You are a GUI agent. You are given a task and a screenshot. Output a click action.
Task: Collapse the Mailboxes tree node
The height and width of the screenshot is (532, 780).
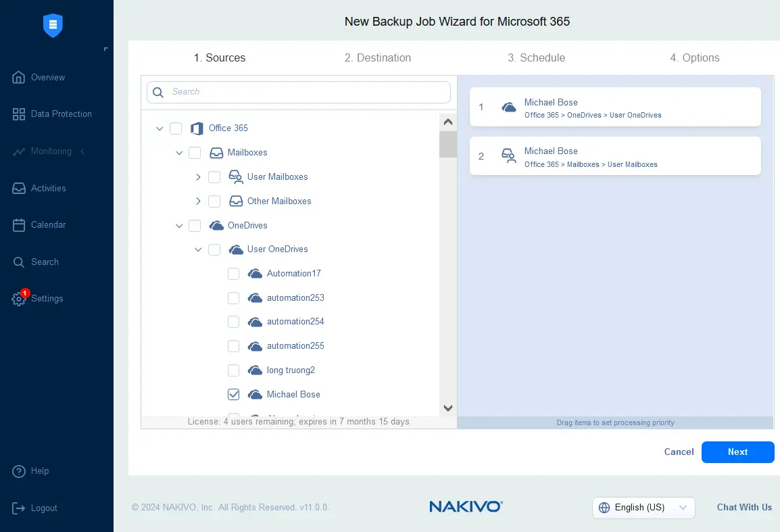pos(179,153)
